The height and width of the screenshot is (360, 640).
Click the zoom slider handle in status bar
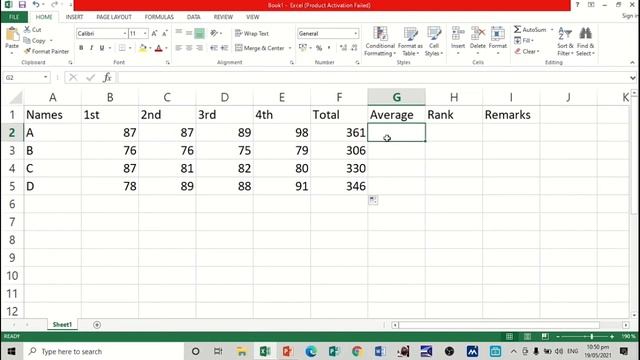tap(591, 336)
